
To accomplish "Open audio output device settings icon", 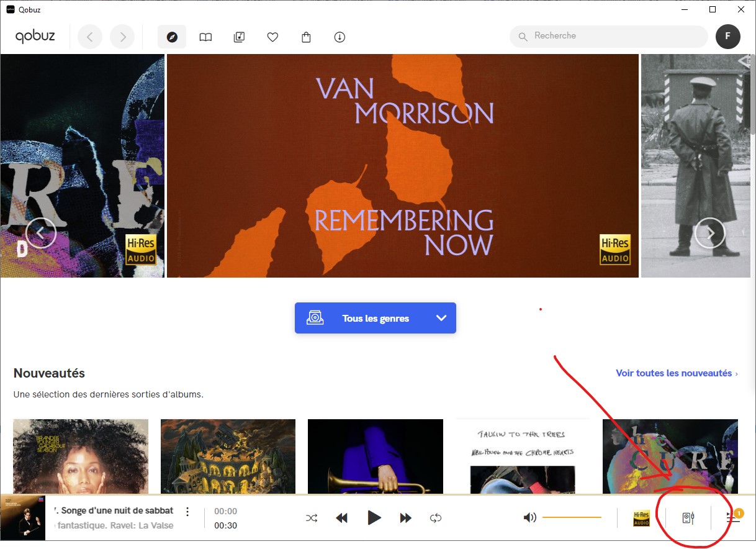I will point(688,517).
